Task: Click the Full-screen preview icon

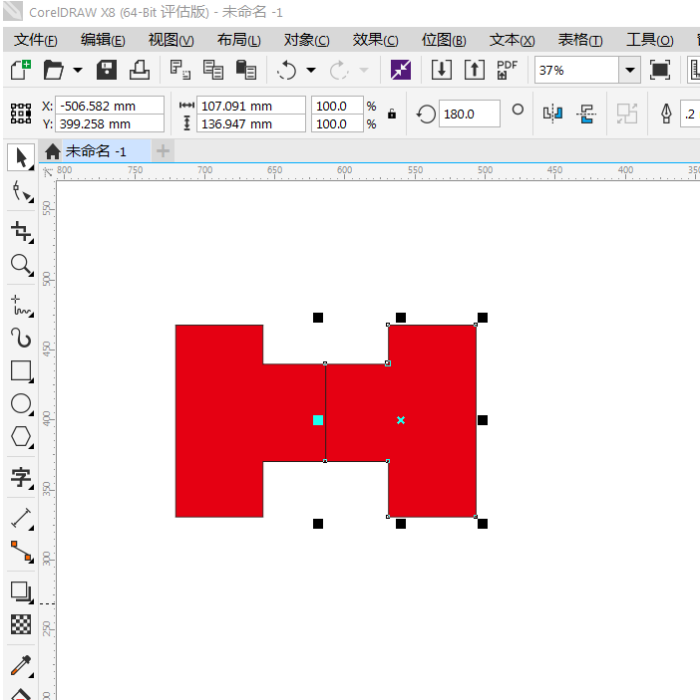Action: coord(660,70)
